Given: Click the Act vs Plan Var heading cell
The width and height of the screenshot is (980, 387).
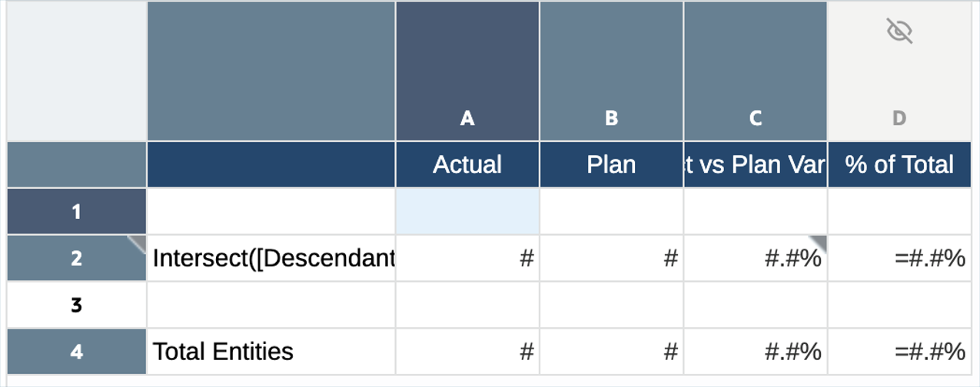Looking at the screenshot, I should (x=755, y=164).
